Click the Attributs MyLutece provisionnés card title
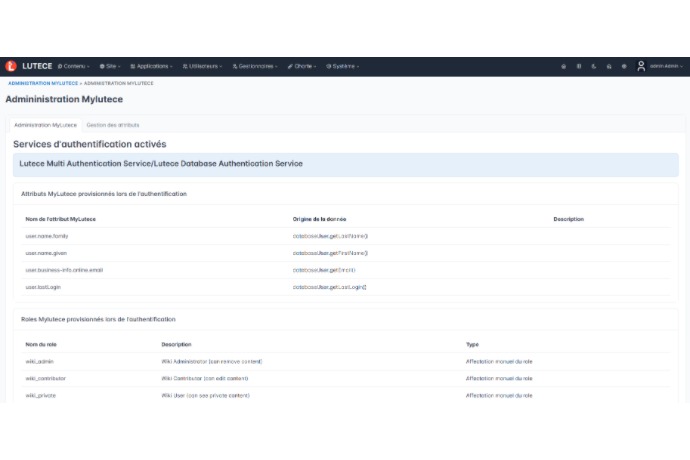690x460 pixels. coord(104,194)
